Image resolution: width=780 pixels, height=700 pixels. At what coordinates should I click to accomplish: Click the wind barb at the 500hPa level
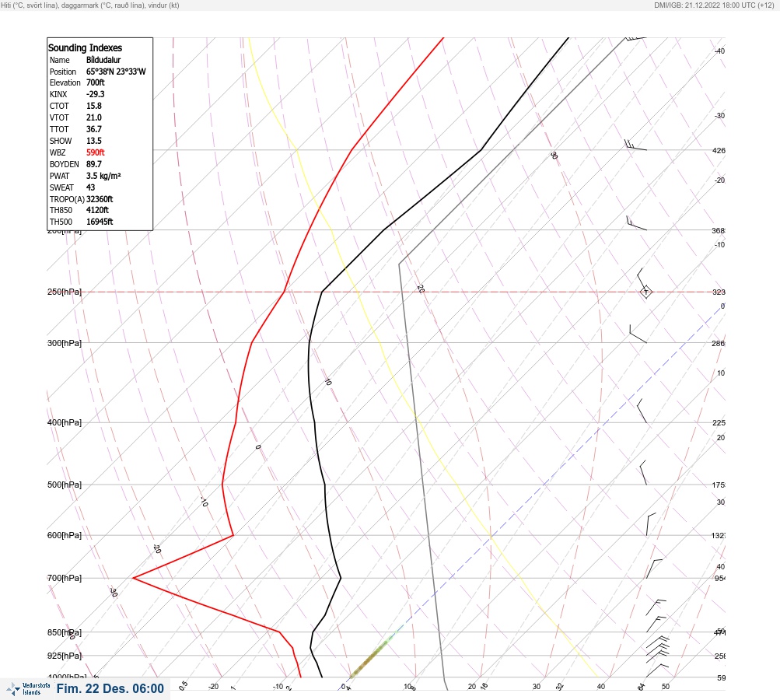coord(643,473)
